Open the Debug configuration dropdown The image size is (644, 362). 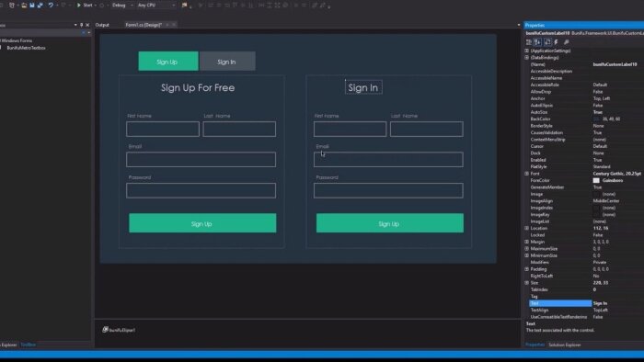[122, 6]
